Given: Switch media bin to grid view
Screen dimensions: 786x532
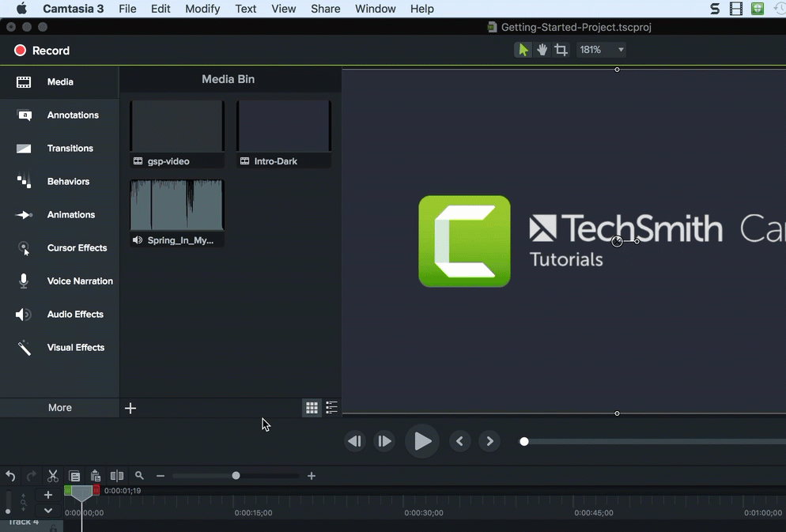Looking at the screenshot, I should point(312,408).
